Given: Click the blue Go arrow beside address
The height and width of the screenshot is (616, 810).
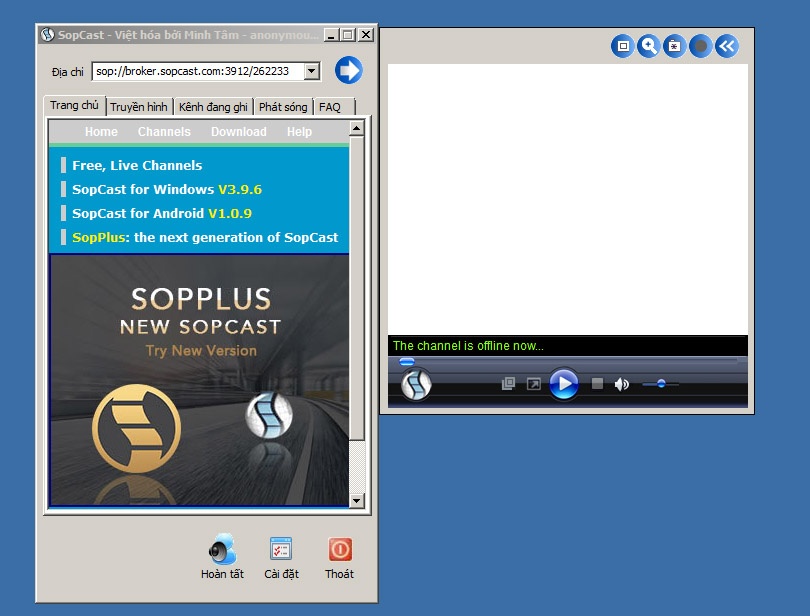Looking at the screenshot, I should pyautogui.click(x=349, y=71).
